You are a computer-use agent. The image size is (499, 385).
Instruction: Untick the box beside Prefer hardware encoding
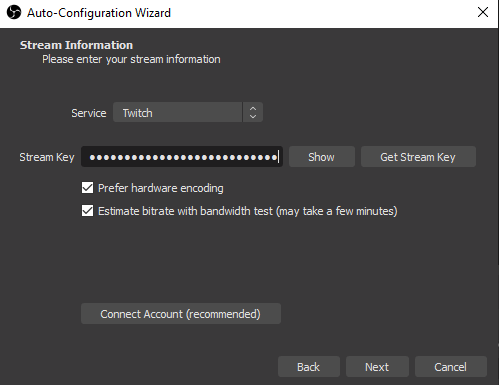(x=87, y=188)
